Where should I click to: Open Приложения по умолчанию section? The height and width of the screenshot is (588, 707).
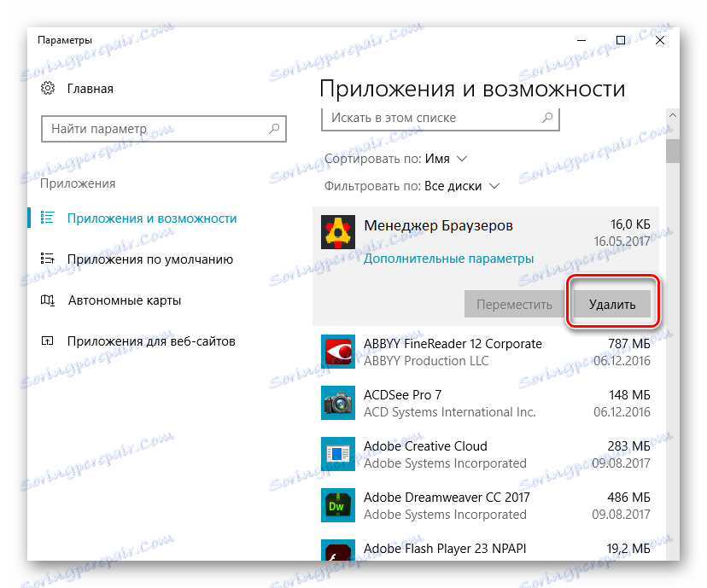tap(150, 259)
